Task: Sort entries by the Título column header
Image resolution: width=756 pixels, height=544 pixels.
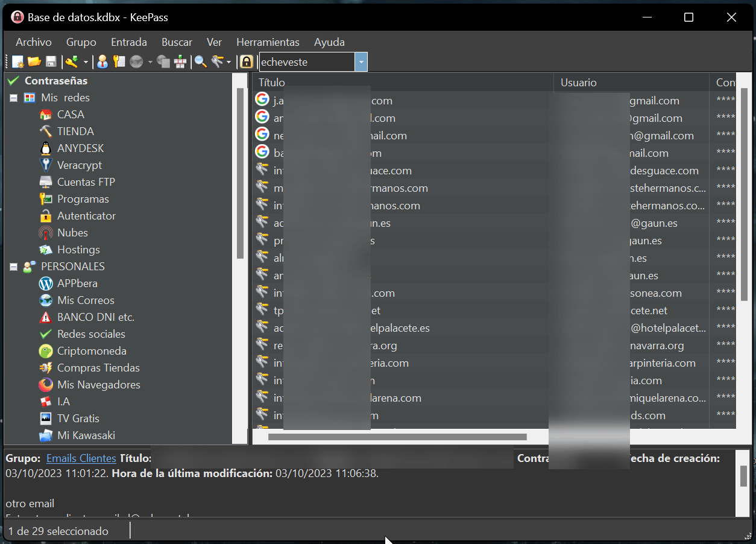Action: [x=403, y=83]
